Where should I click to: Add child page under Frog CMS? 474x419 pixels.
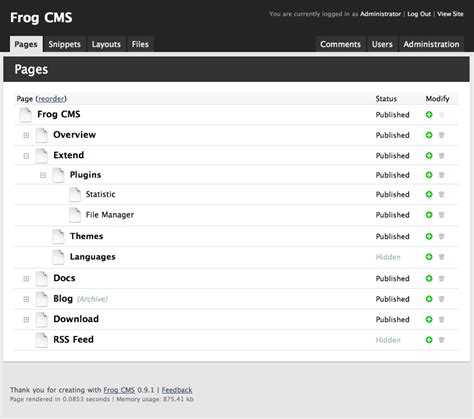pyautogui.click(x=429, y=115)
